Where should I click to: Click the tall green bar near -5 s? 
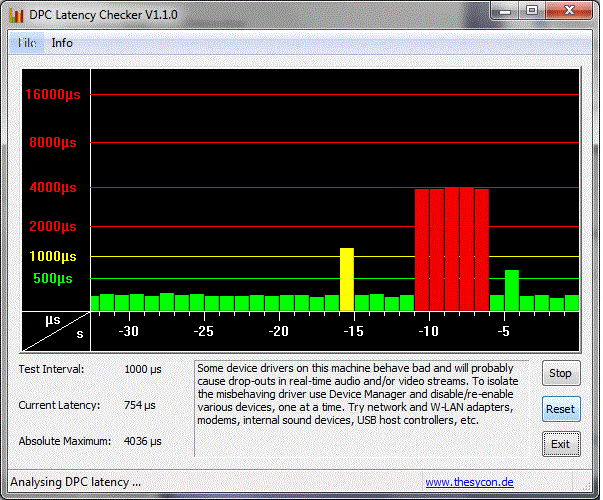coord(512,290)
